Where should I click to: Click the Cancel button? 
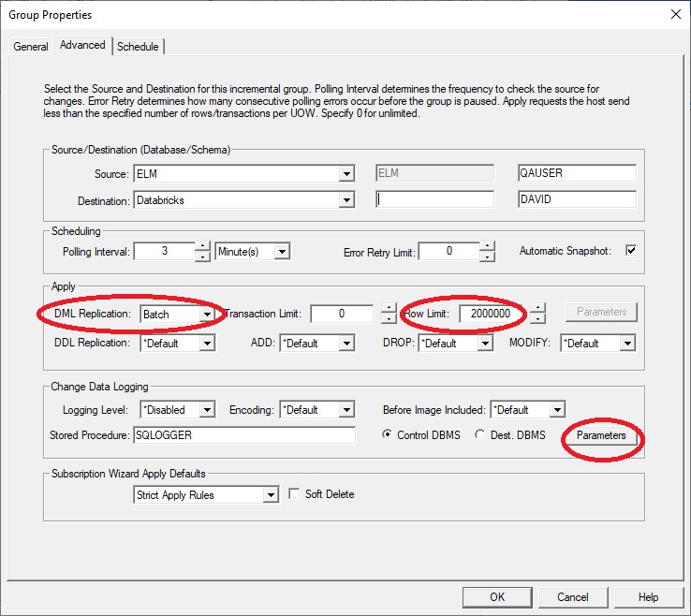(x=573, y=596)
